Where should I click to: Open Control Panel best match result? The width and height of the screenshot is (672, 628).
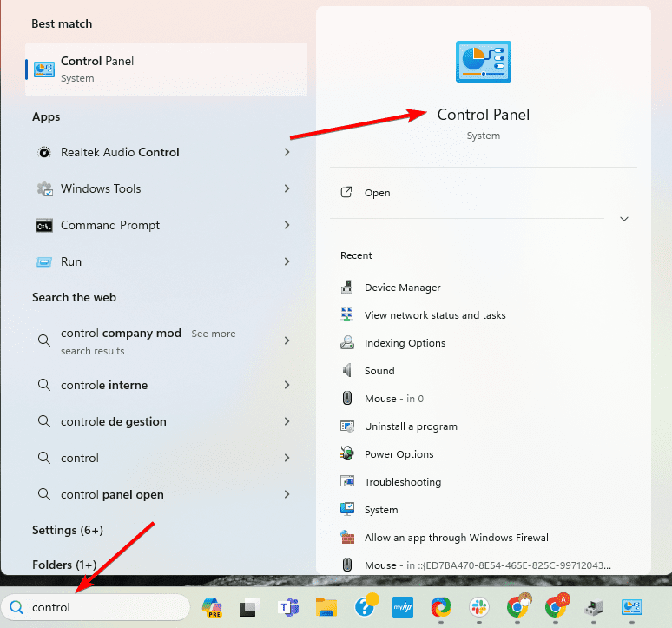pos(165,69)
